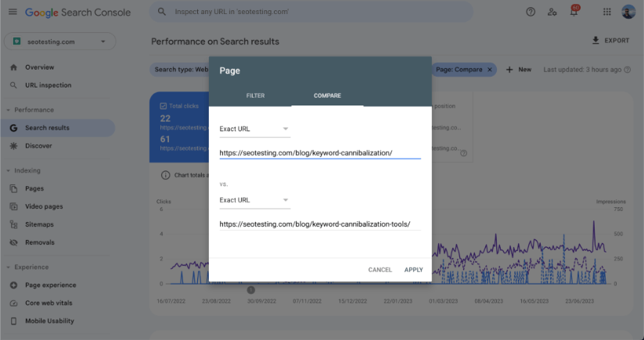The image size is (644, 340).
Task: Click the CANCEL button
Action: (x=380, y=270)
